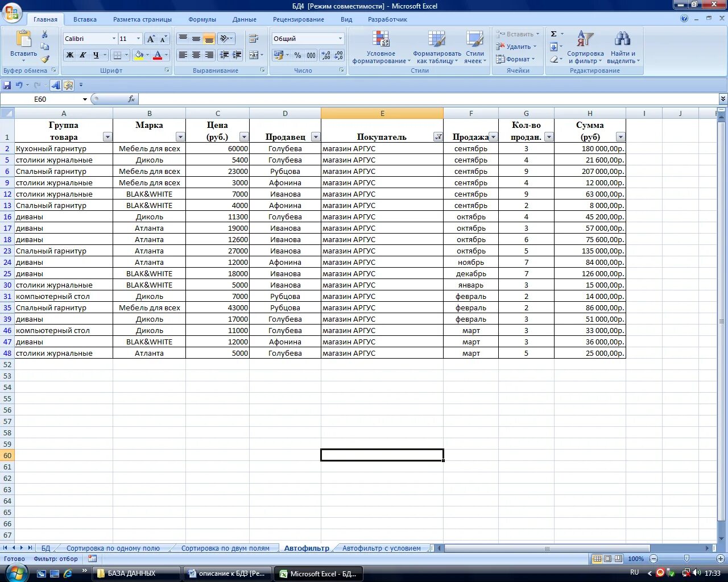Click the Cut scissors icon
The width and height of the screenshot is (728, 582).
[x=45, y=34]
